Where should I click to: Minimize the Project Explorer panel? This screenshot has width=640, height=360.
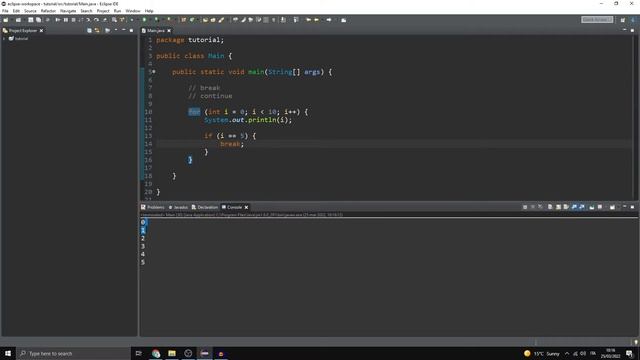tap(124, 30)
